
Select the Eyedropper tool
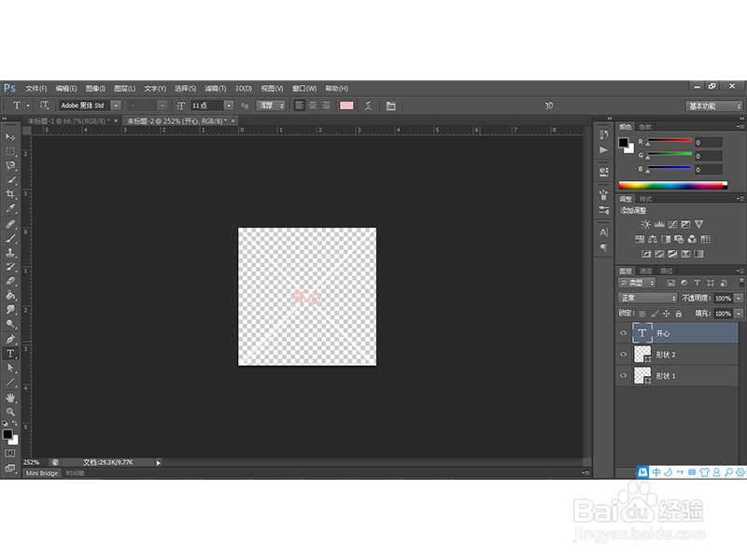pos(10,208)
